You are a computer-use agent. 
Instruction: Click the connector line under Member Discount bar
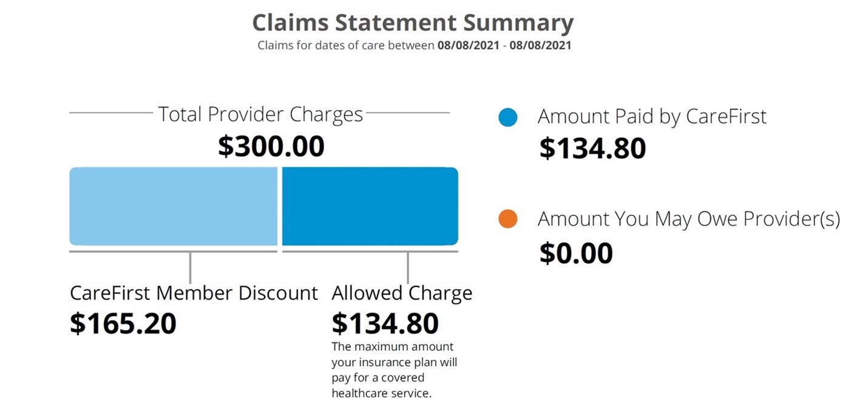point(190,267)
